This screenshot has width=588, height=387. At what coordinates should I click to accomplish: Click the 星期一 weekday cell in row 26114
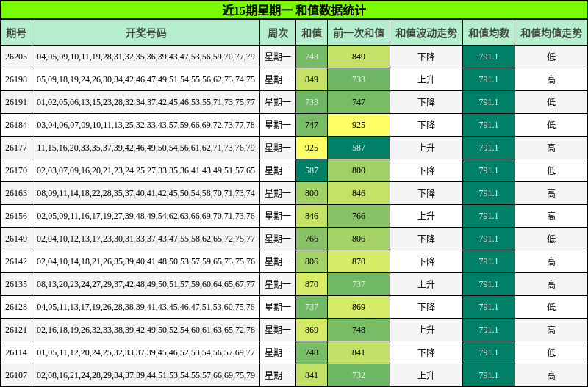click(278, 352)
